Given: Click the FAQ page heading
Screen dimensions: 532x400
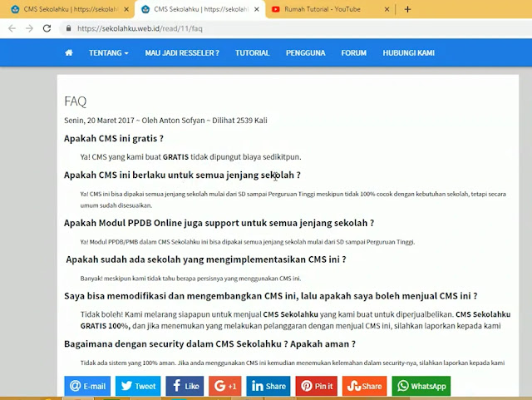Looking at the screenshot, I should [x=76, y=101].
